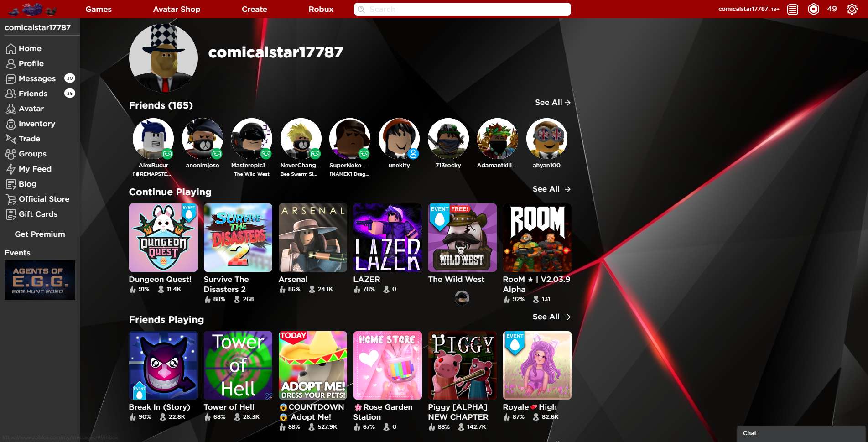See All Friends Playing games
The image size is (868, 442).
pyautogui.click(x=551, y=317)
